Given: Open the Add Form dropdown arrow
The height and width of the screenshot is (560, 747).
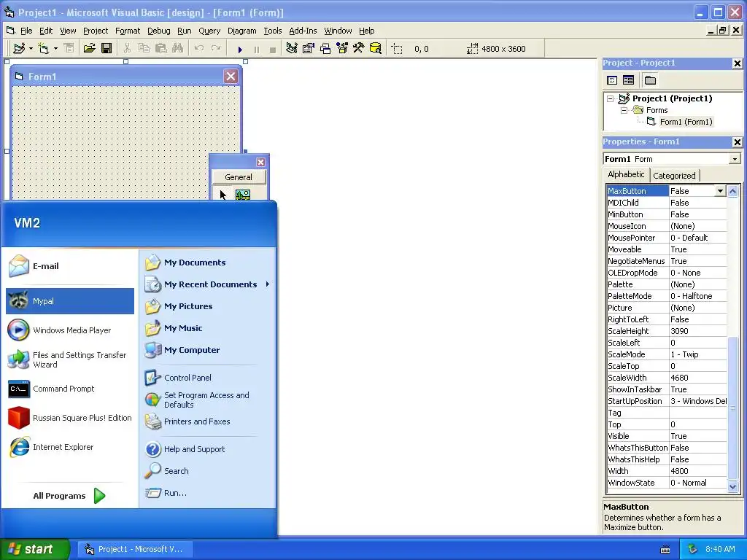Looking at the screenshot, I should pos(55,49).
